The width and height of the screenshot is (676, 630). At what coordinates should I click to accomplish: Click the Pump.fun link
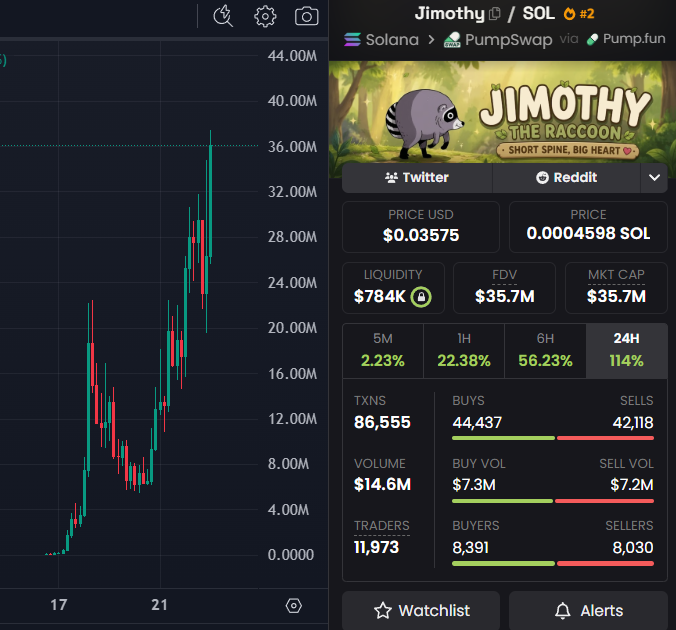(x=634, y=39)
